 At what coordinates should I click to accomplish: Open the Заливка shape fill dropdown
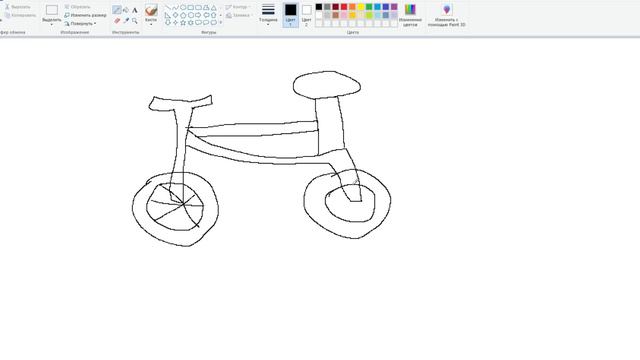238,15
